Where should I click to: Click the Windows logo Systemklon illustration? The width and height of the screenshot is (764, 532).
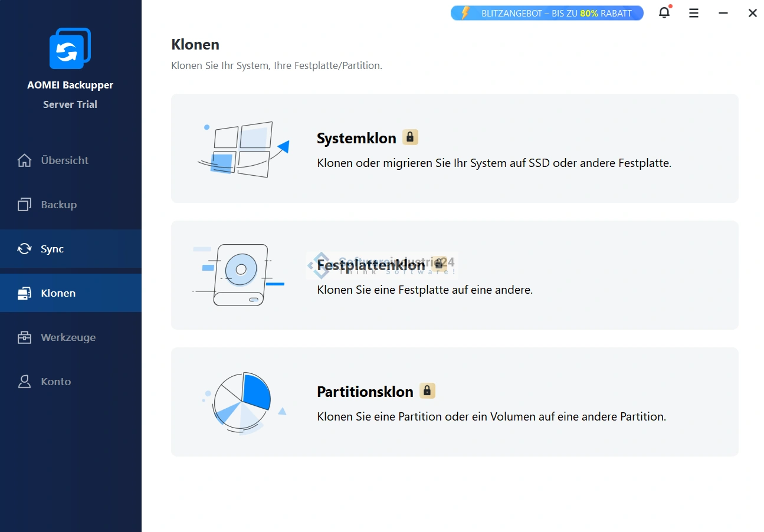242,149
